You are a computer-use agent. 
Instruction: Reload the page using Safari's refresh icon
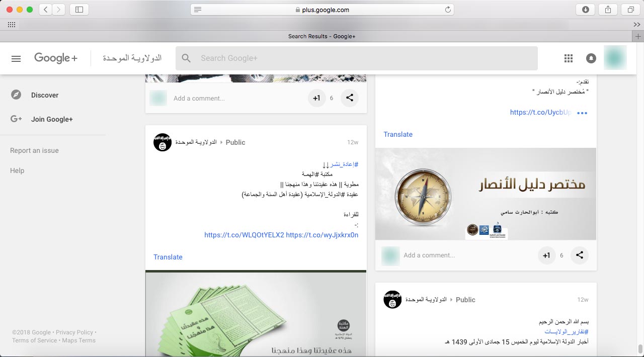[x=448, y=10]
